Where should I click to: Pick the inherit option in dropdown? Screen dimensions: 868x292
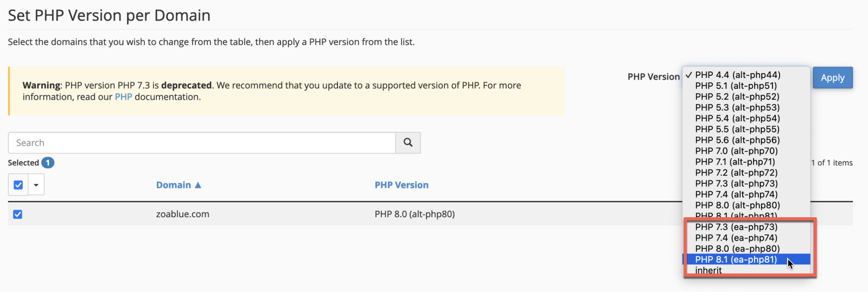pos(709,270)
